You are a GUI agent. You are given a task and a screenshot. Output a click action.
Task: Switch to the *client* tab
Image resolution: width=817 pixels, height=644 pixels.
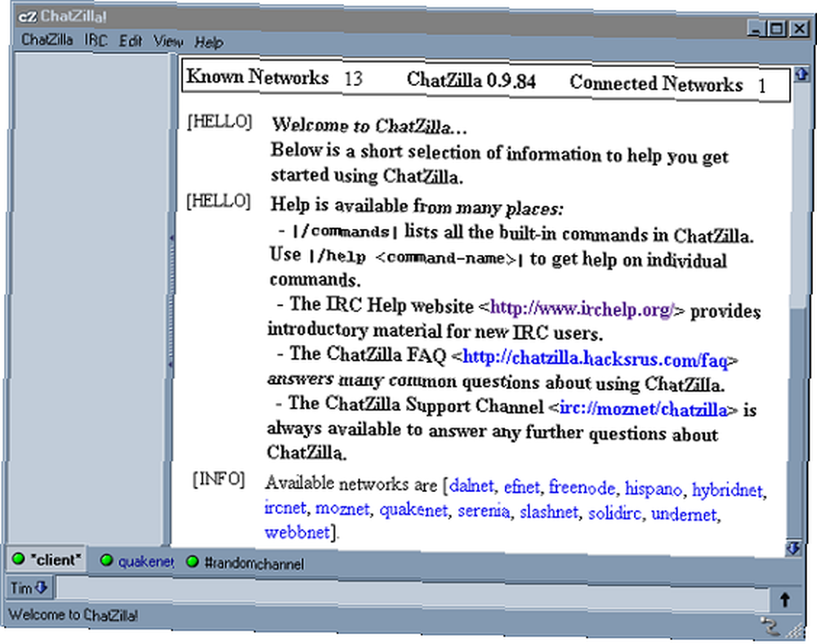(47, 559)
